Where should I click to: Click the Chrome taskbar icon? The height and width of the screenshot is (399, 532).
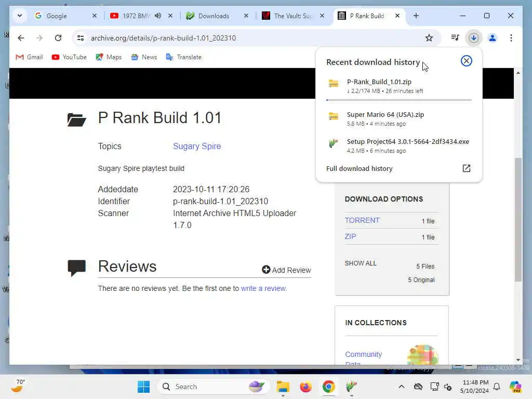[328, 387]
